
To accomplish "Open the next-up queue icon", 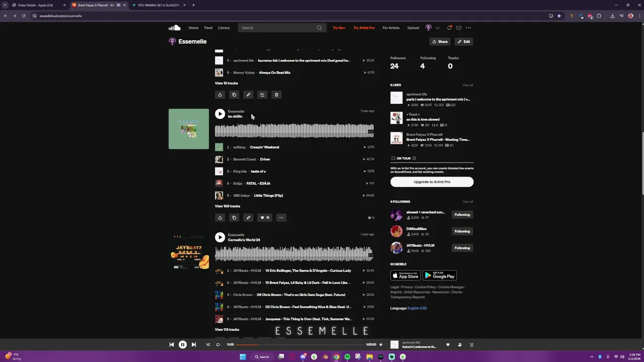I will [x=471, y=344].
